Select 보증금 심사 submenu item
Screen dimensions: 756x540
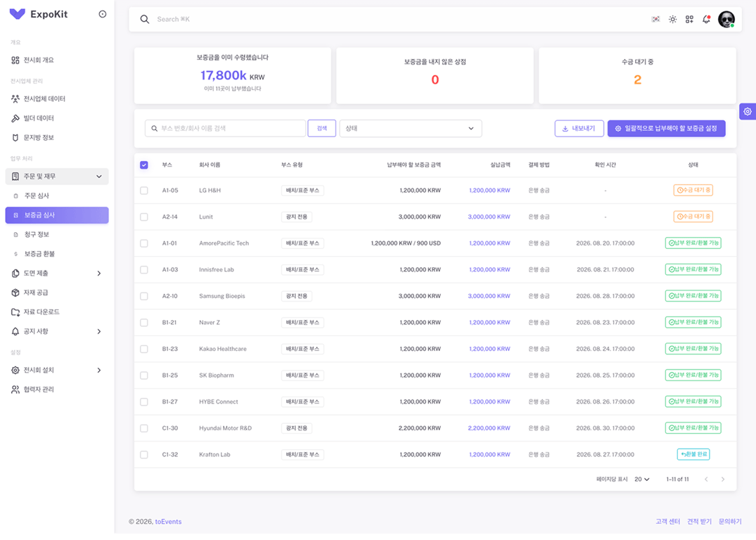pos(57,215)
